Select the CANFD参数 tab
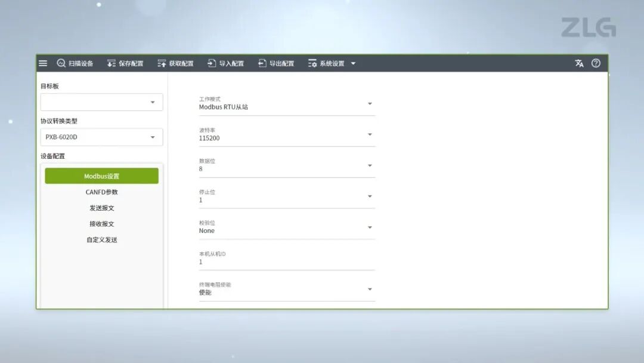This screenshot has width=644, height=363. coord(101,192)
